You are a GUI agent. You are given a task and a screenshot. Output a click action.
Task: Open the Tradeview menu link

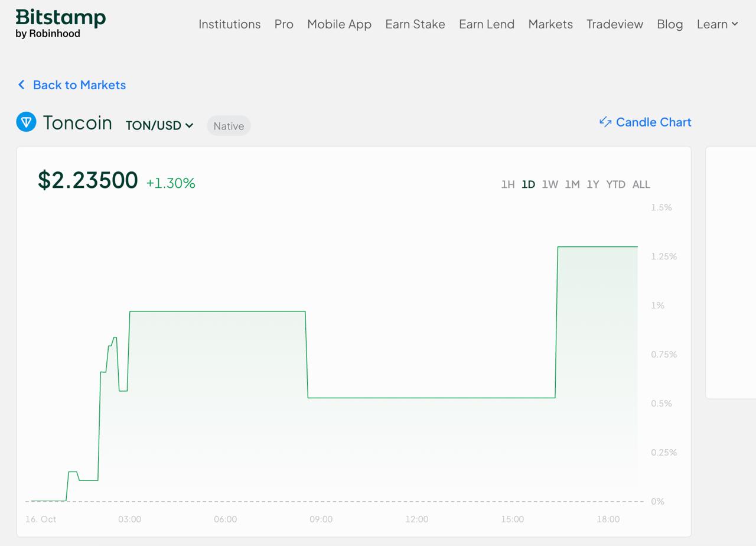point(614,24)
